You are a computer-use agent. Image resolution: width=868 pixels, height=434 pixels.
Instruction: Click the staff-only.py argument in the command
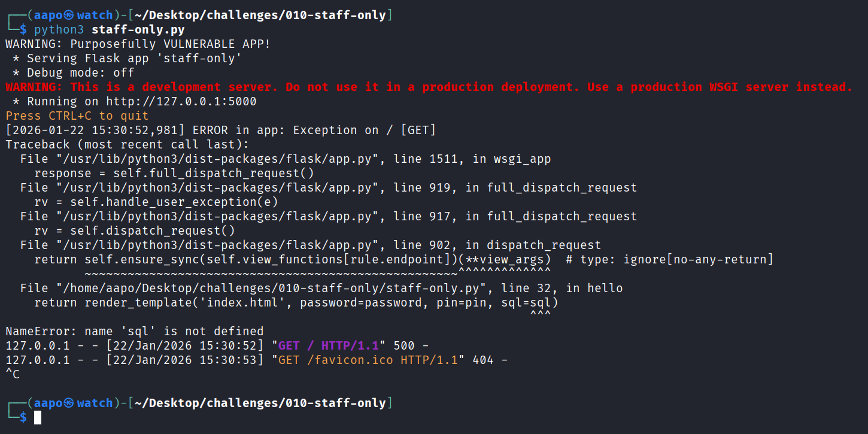pos(138,29)
